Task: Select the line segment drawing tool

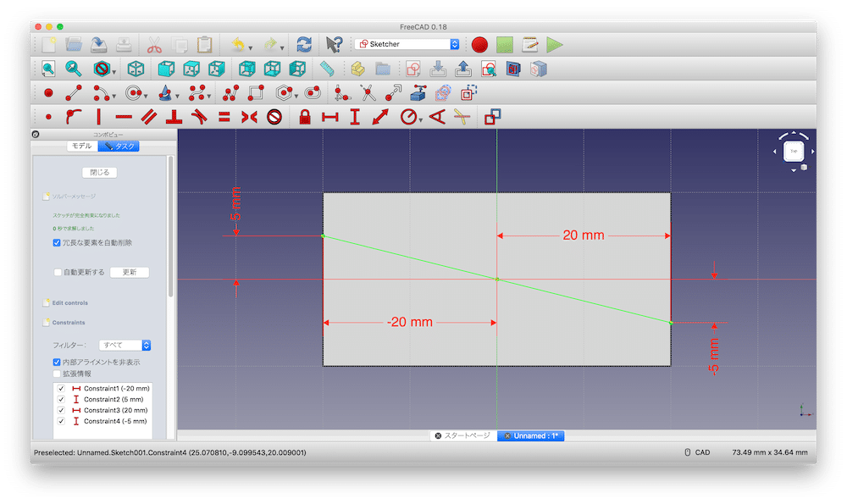Action: [73, 93]
